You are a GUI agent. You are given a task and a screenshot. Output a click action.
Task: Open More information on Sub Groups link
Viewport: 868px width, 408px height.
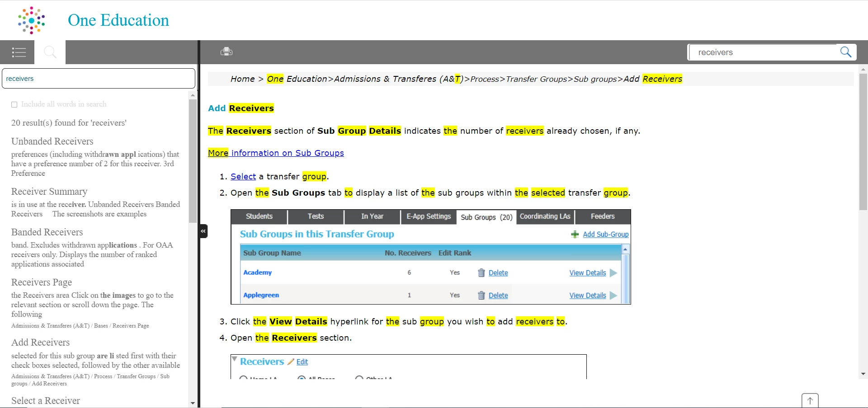[276, 153]
